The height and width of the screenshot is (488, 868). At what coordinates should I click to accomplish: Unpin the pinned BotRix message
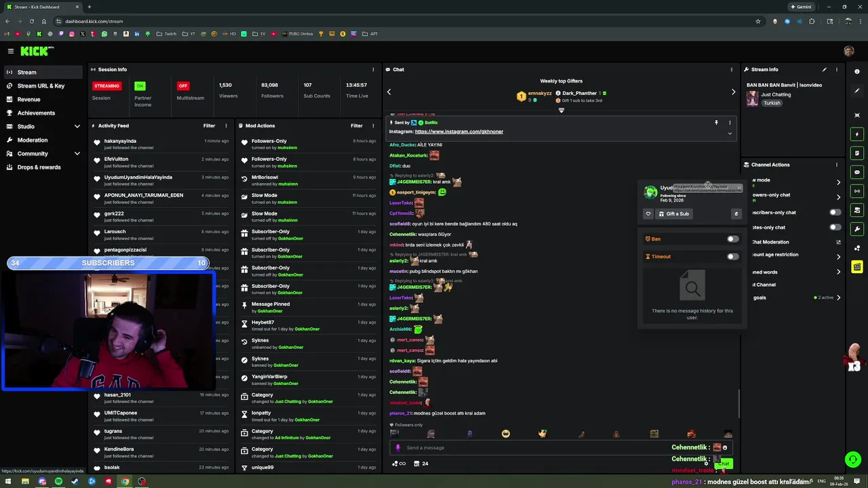(x=716, y=123)
